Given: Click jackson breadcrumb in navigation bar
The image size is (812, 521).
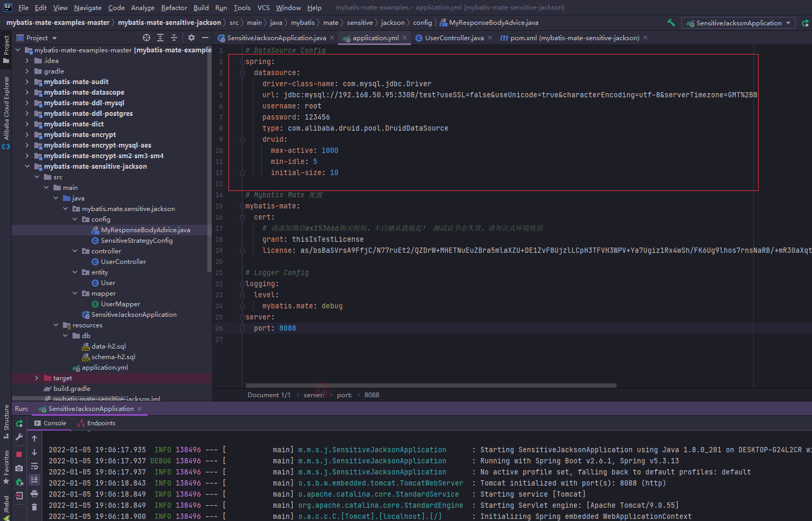Looking at the screenshot, I should point(393,23).
